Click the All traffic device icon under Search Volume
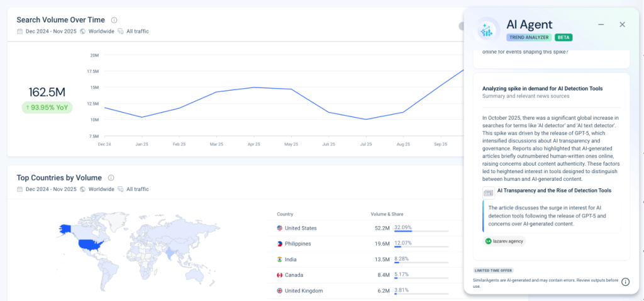 [120, 31]
